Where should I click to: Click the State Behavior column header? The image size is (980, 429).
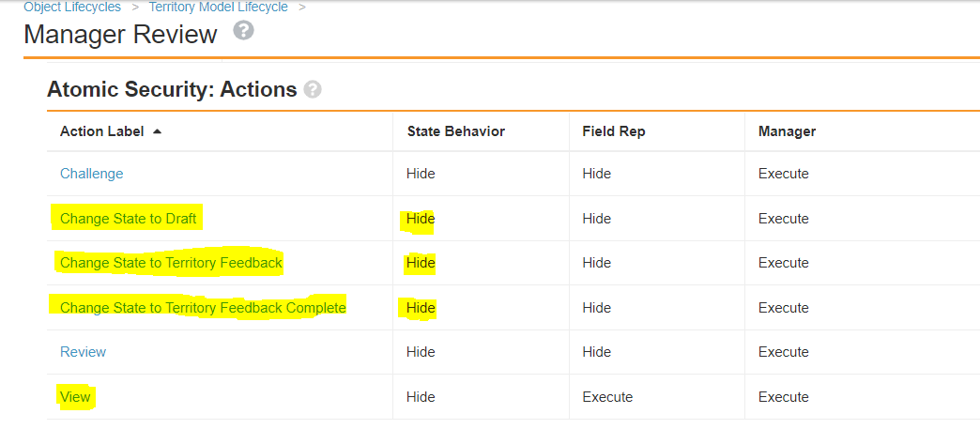(455, 131)
